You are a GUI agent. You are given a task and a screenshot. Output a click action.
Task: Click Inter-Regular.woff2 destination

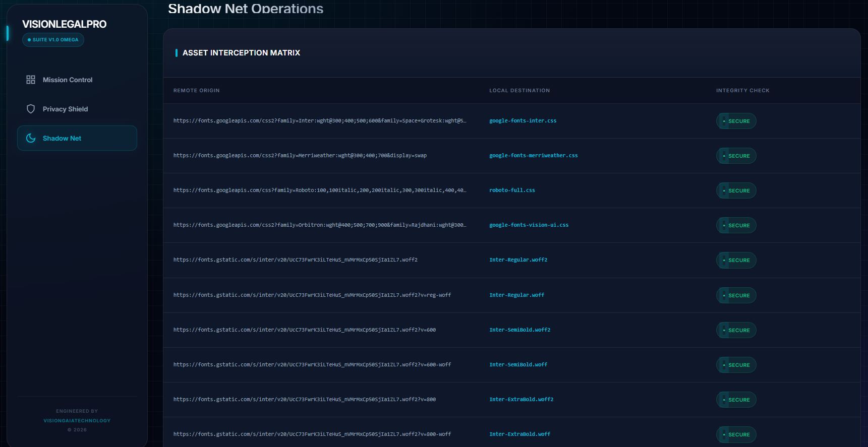518,260
